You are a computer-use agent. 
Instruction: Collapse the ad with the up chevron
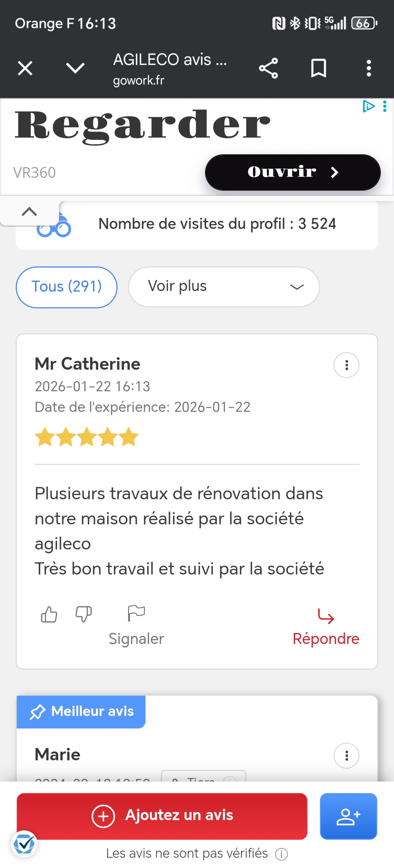[x=29, y=212]
